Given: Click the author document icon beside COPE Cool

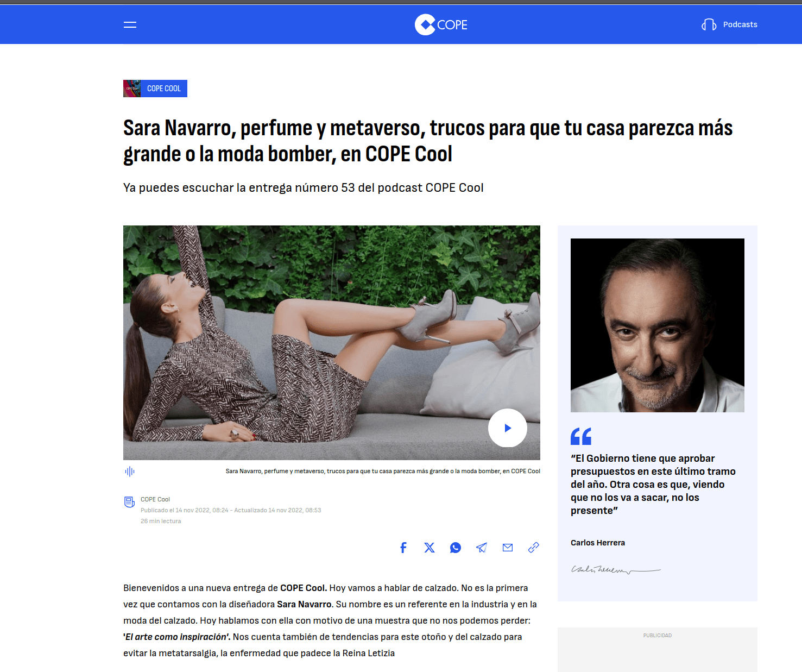Looking at the screenshot, I should [129, 502].
